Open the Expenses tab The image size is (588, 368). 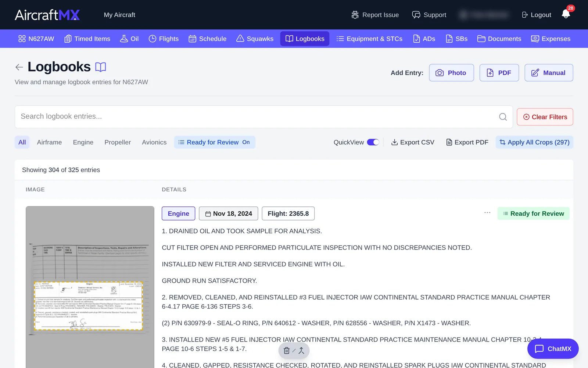pos(551,39)
